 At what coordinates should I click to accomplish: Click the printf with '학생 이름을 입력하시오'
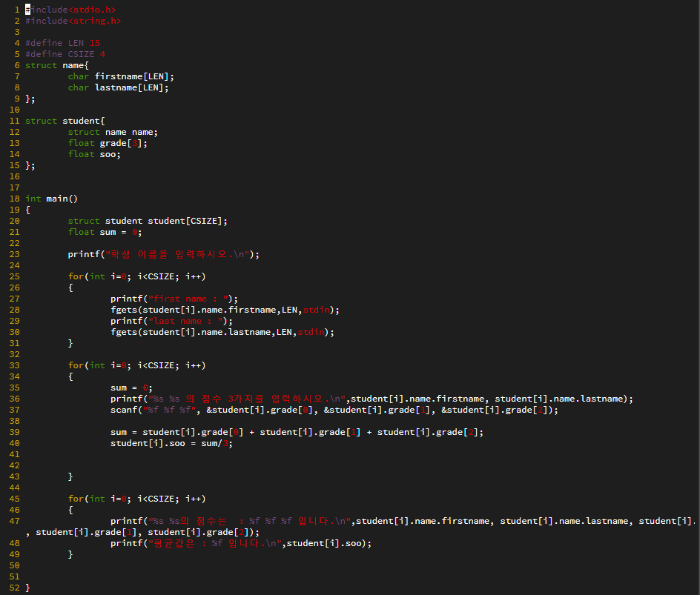point(164,254)
